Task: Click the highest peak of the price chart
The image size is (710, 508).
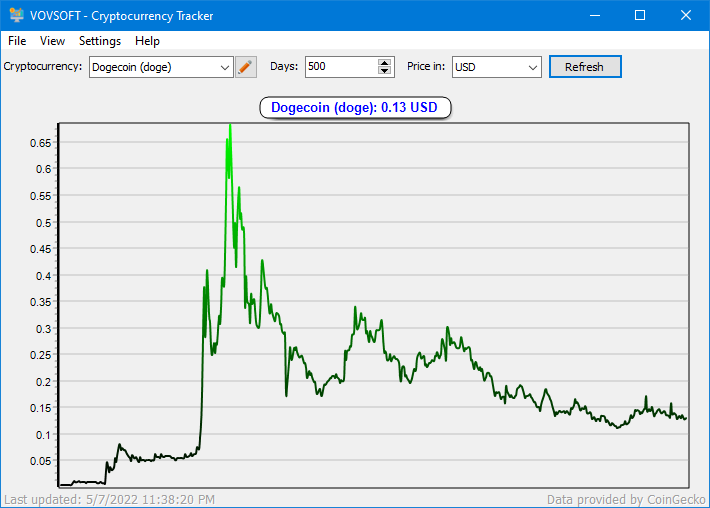Action: (x=230, y=125)
